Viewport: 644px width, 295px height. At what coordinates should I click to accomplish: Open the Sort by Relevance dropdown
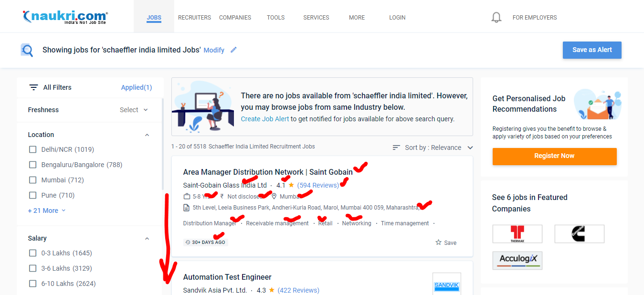[x=439, y=147]
